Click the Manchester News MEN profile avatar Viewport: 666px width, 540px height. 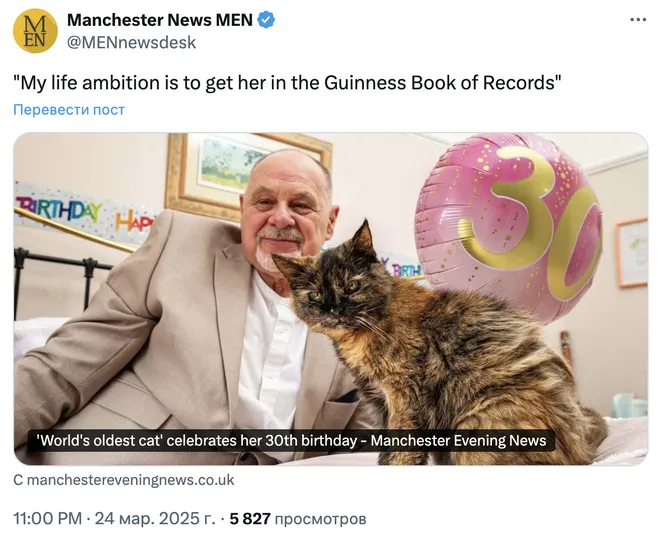(35, 31)
